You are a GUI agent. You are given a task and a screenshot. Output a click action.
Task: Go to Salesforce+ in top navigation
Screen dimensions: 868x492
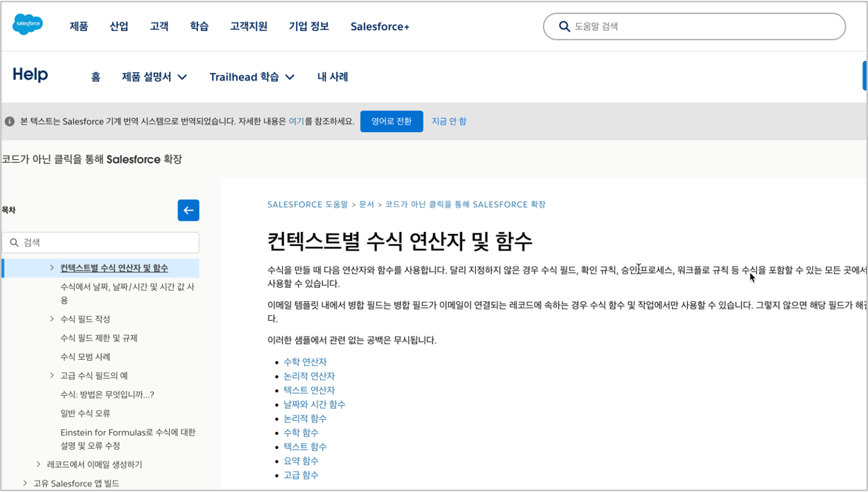pos(380,26)
